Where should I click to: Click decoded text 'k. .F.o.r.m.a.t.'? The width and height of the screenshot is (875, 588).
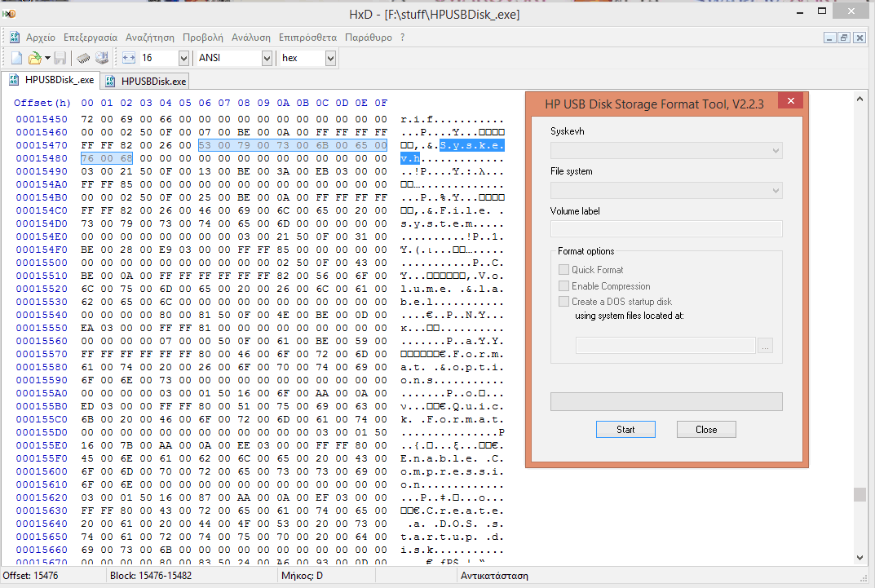click(452, 419)
